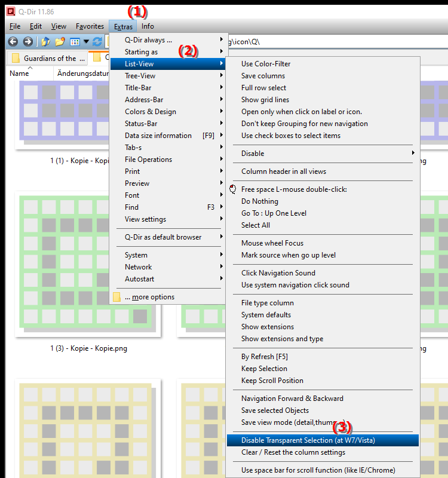Toggle Use check boxes to select items
Screen dimensions: 448x478
(323, 136)
